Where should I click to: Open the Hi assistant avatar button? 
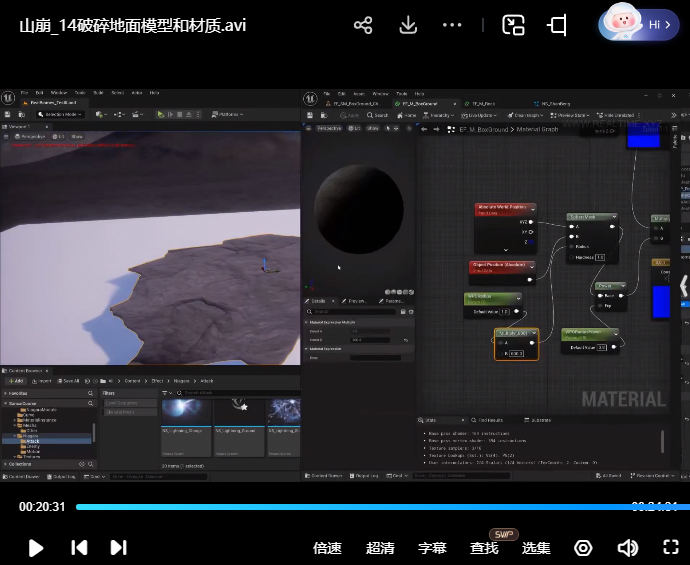638,25
